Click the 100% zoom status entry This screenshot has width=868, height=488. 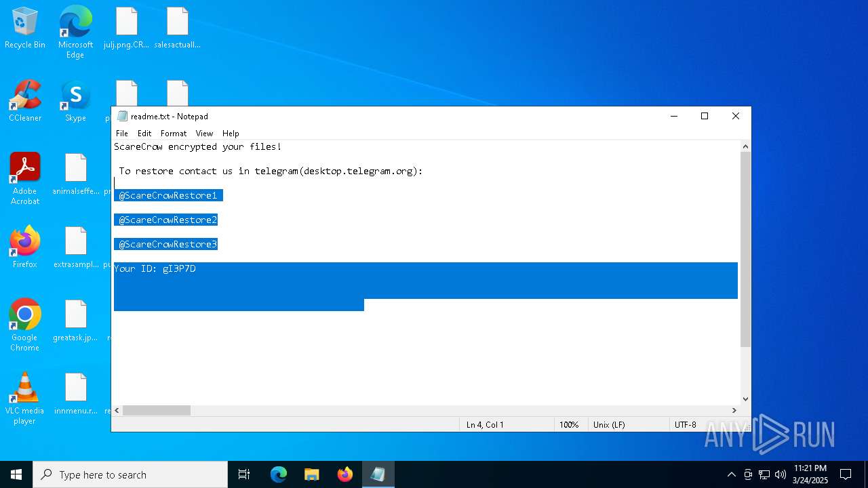(569, 425)
